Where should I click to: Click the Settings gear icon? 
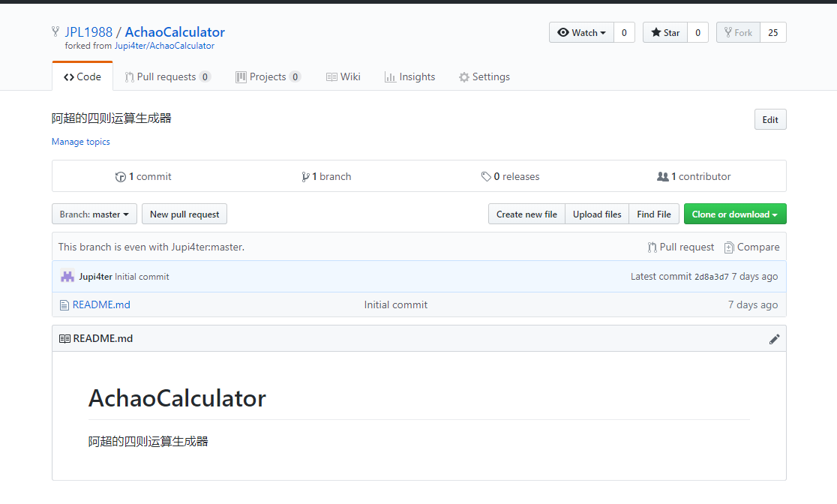pyautogui.click(x=463, y=77)
